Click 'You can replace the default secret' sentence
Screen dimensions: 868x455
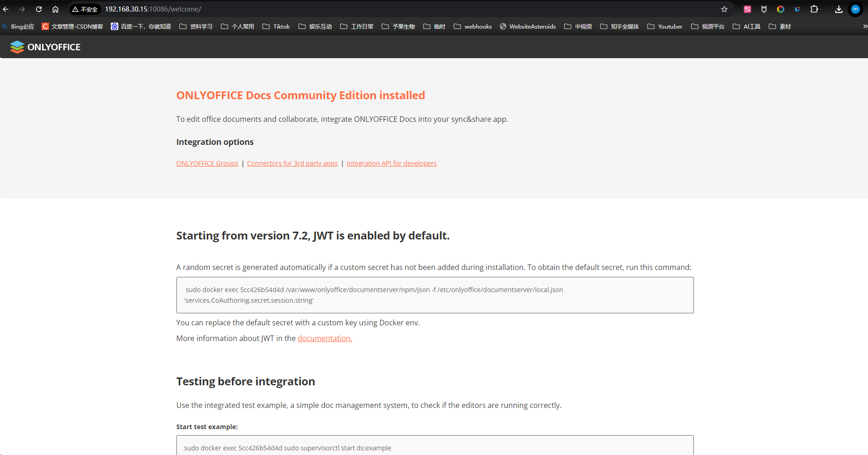[x=298, y=323]
